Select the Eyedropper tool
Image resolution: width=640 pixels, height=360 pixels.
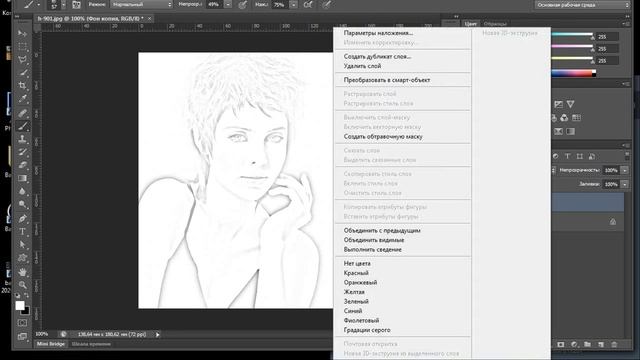click(x=22, y=98)
